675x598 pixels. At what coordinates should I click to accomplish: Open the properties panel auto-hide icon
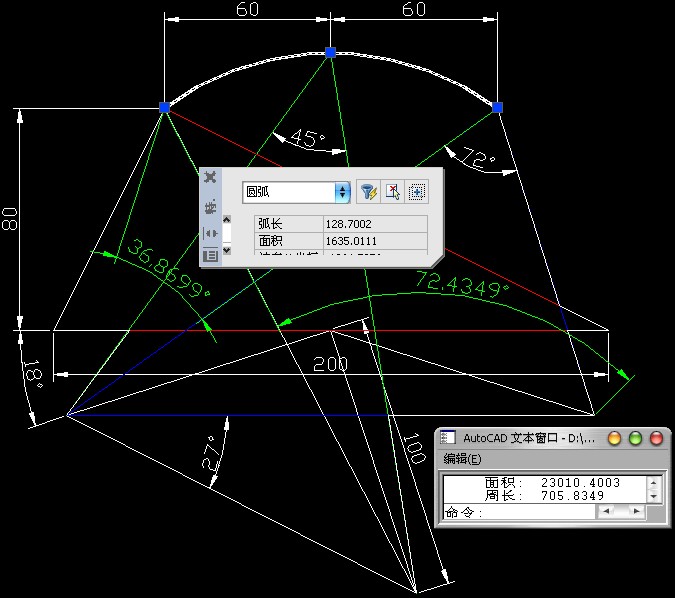(x=211, y=233)
